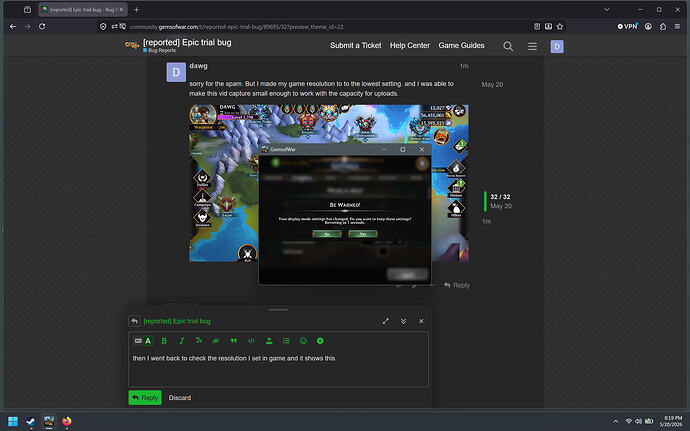Open the D user avatar menu in the header
Screen dimensions: 690x431
(557, 47)
